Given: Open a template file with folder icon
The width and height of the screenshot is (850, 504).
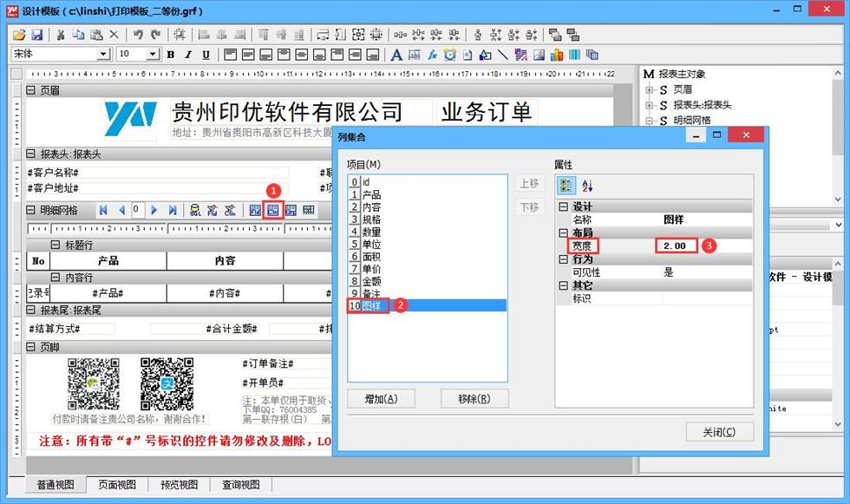Looking at the screenshot, I should click(19, 36).
